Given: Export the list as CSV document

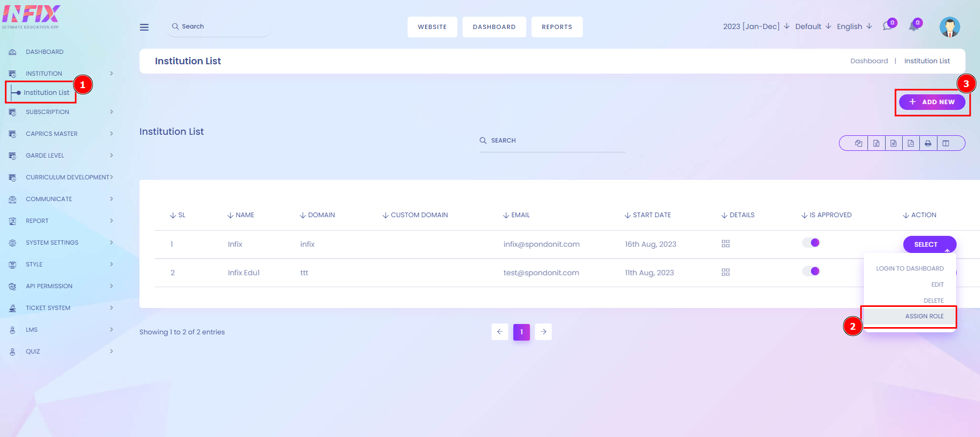Looking at the screenshot, I should (893, 144).
